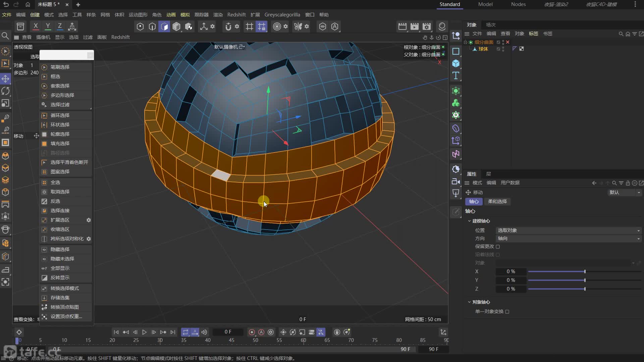Click 标签 in object manager menu
The width and height of the screenshot is (644, 362).
coord(533,34)
